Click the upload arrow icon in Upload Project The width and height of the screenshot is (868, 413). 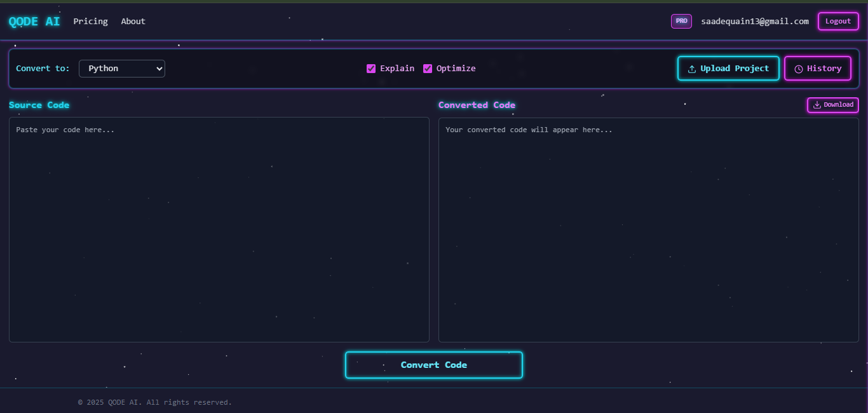[691, 69]
